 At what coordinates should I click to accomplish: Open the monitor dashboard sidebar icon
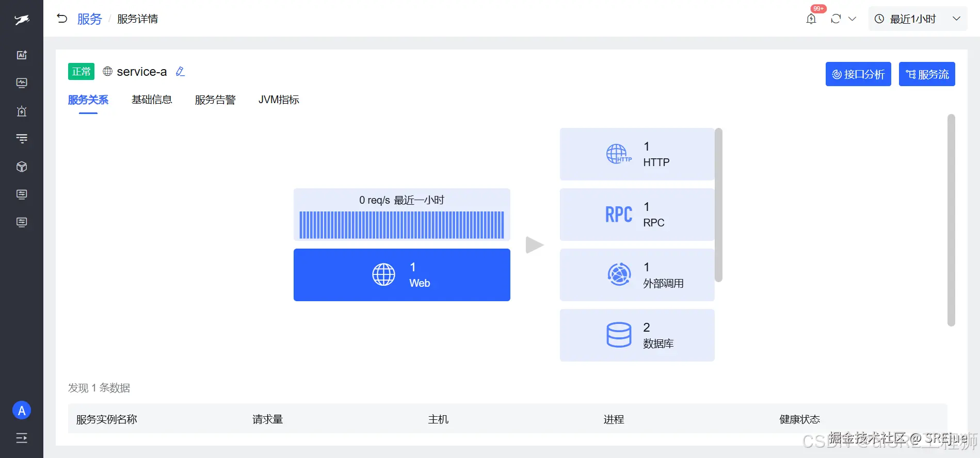click(22, 83)
